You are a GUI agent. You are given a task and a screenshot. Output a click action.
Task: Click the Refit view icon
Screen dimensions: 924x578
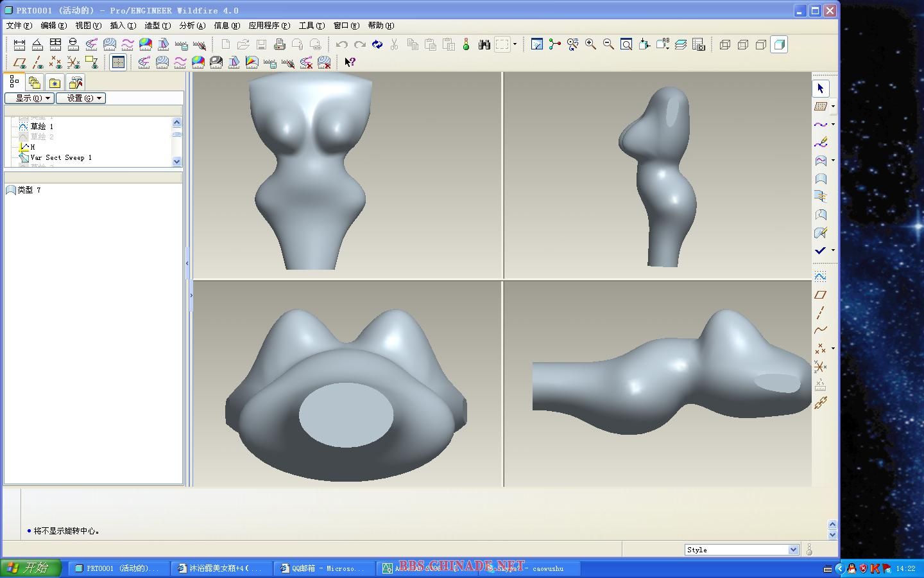(626, 44)
